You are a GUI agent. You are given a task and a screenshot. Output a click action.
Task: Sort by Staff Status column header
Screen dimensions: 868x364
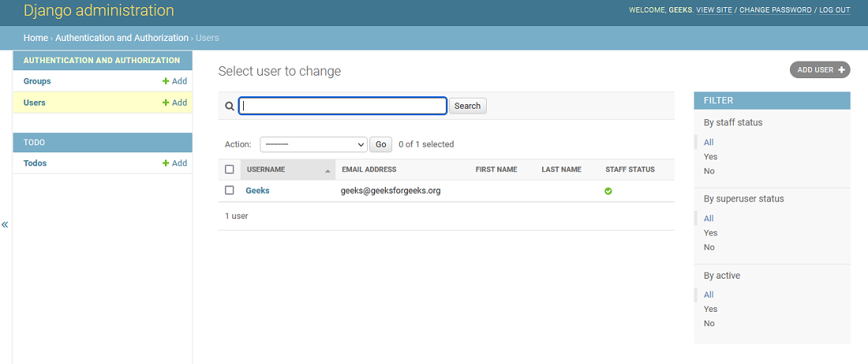coord(630,170)
